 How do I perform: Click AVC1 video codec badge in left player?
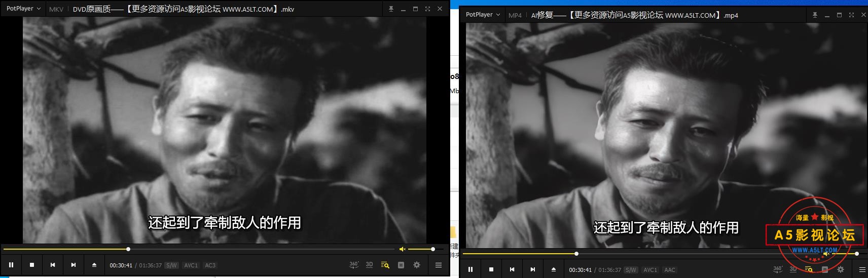[x=191, y=265]
